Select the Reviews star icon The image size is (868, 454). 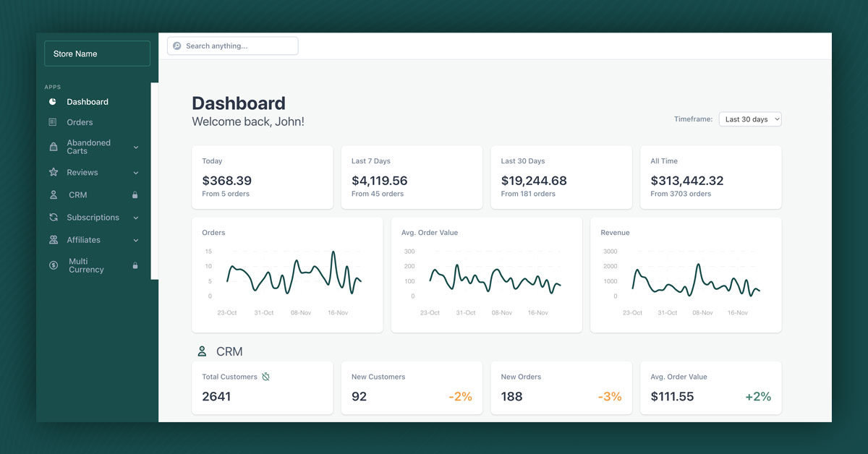[53, 172]
